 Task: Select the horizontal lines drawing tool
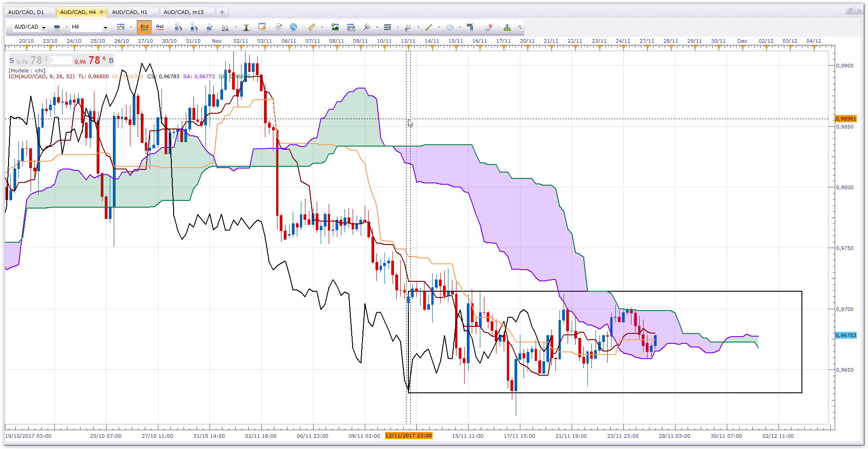(x=388, y=27)
